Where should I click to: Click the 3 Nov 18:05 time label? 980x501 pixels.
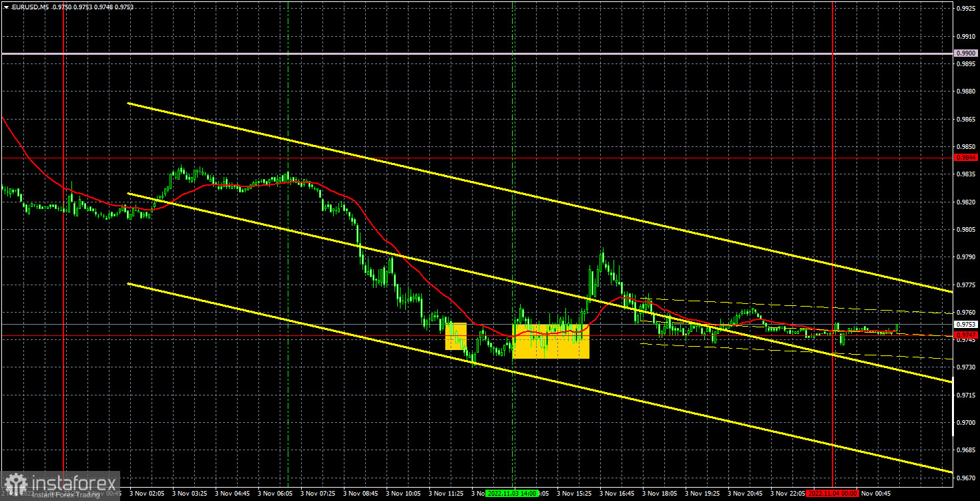660,494
